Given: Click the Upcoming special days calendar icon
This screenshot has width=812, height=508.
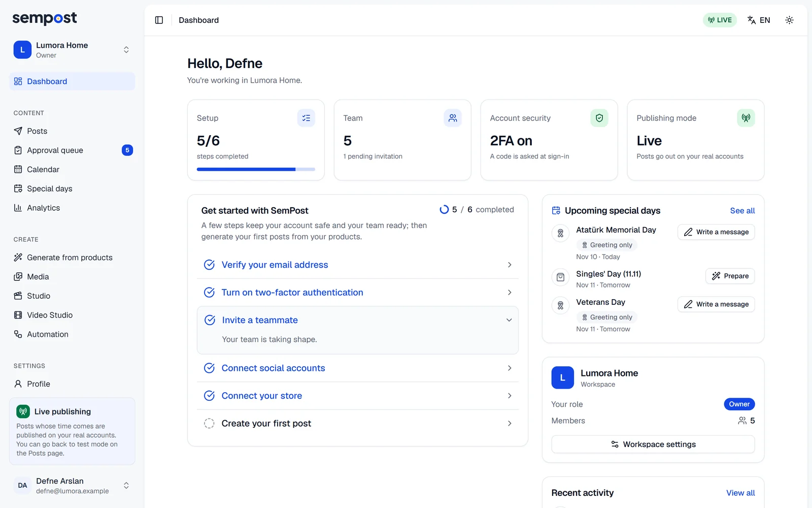Looking at the screenshot, I should click(556, 211).
